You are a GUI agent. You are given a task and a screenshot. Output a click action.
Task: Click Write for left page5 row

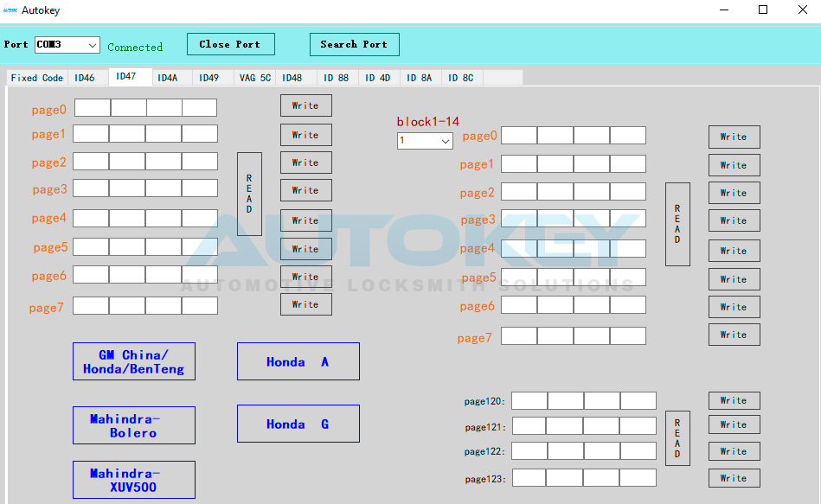[305, 249]
